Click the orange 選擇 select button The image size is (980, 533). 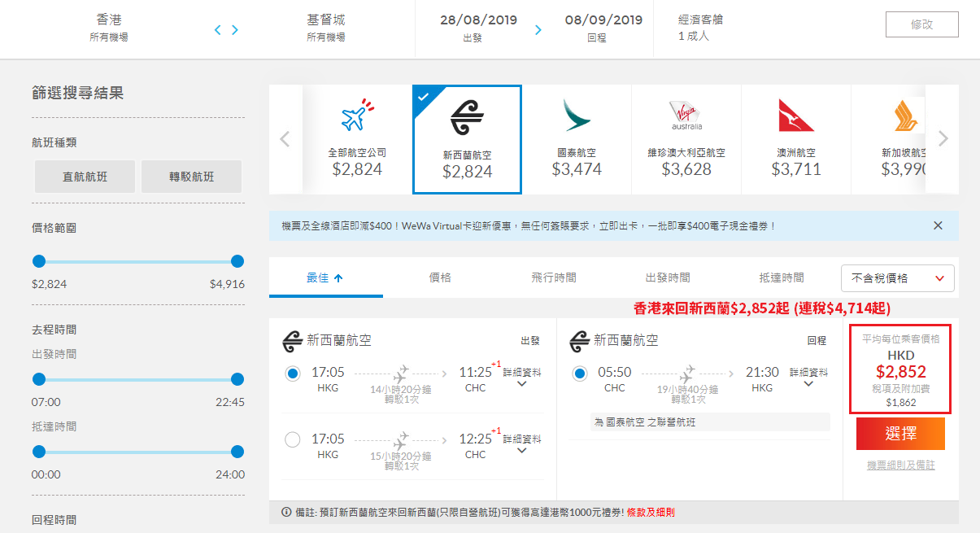[900, 434]
